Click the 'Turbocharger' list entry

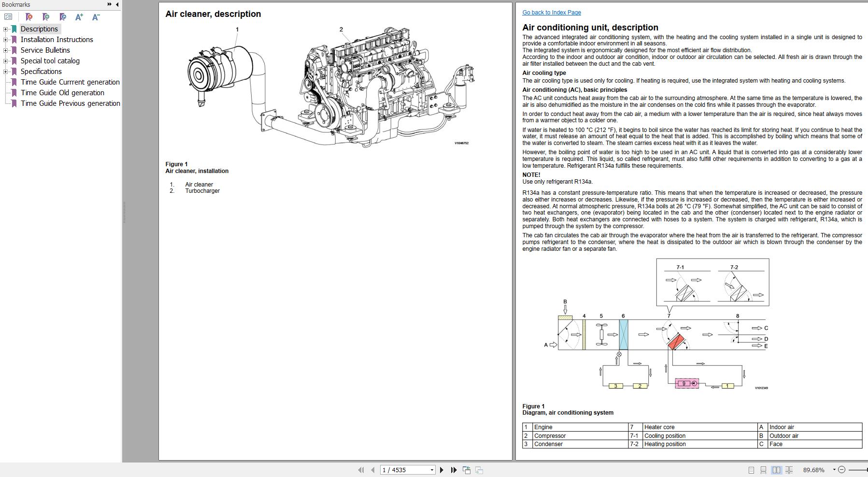tap(202, 191)
